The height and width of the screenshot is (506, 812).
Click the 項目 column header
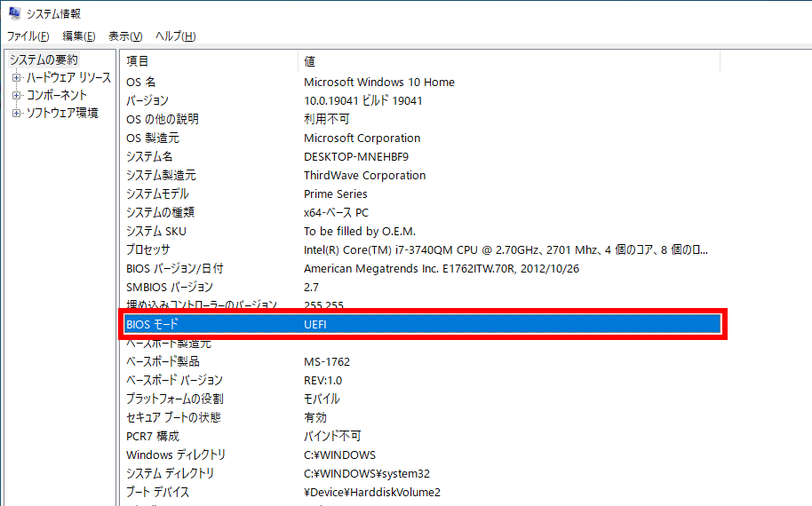click(x=138, y=61)
